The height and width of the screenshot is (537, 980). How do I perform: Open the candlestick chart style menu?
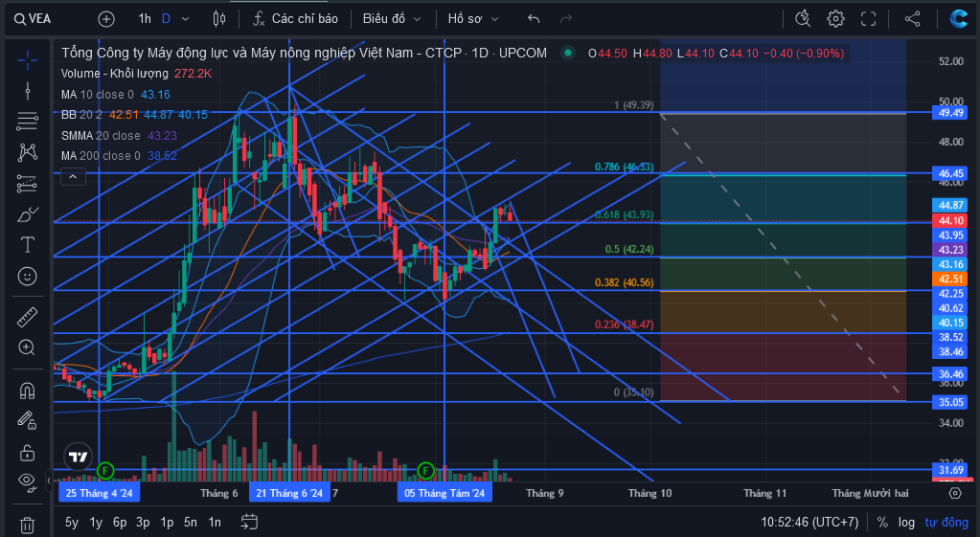pyautogui.click(x=218, y=19)
